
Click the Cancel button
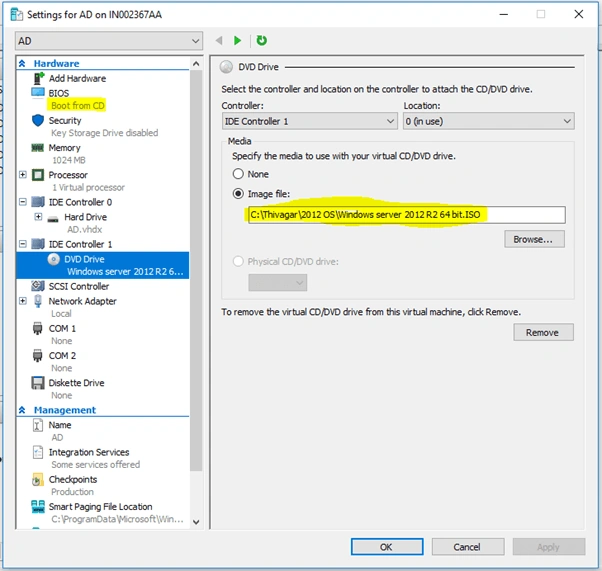[x=468, y=547]
